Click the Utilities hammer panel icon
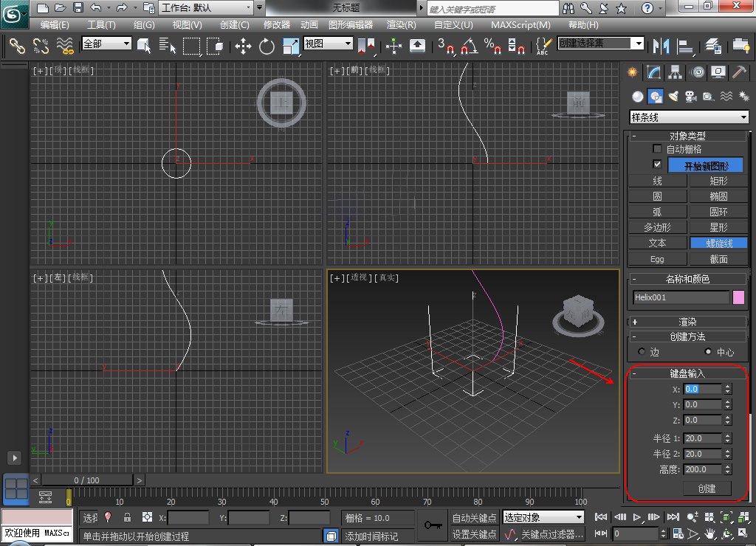This screenshot has height=546, width=756. tap(739, 72)
